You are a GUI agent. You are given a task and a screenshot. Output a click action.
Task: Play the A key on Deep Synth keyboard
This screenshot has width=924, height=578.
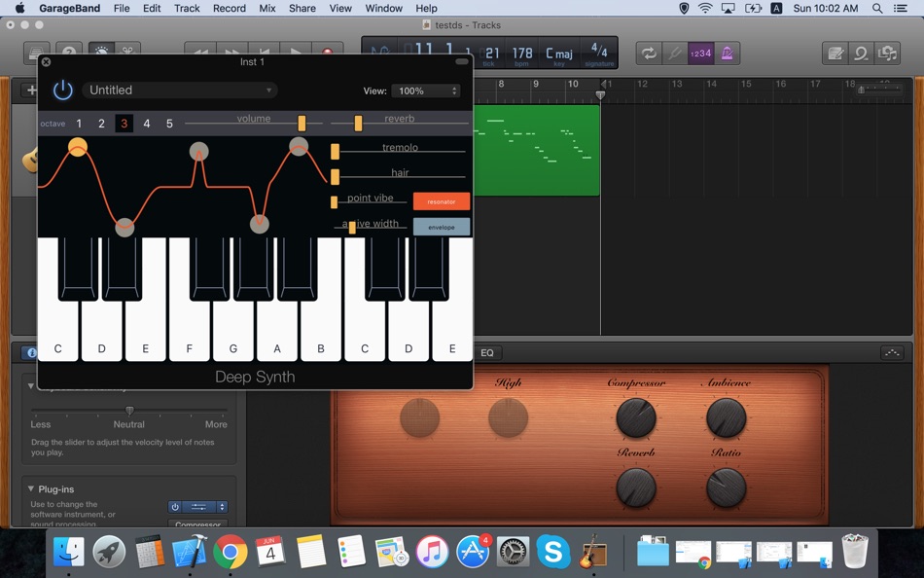pyautogui.click(x=277, y=330)
